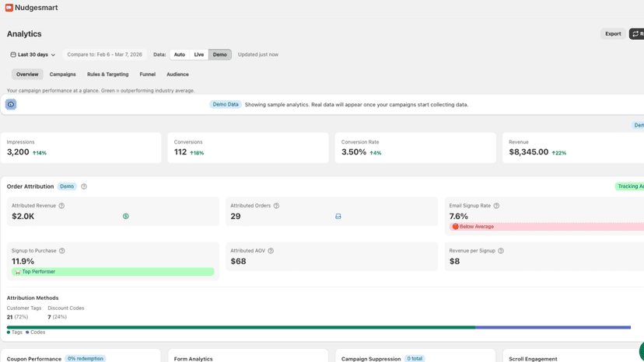644x362 pixels.
Task: Open help icon next to Attributed Revenue
Action: (x=61, y=206)
